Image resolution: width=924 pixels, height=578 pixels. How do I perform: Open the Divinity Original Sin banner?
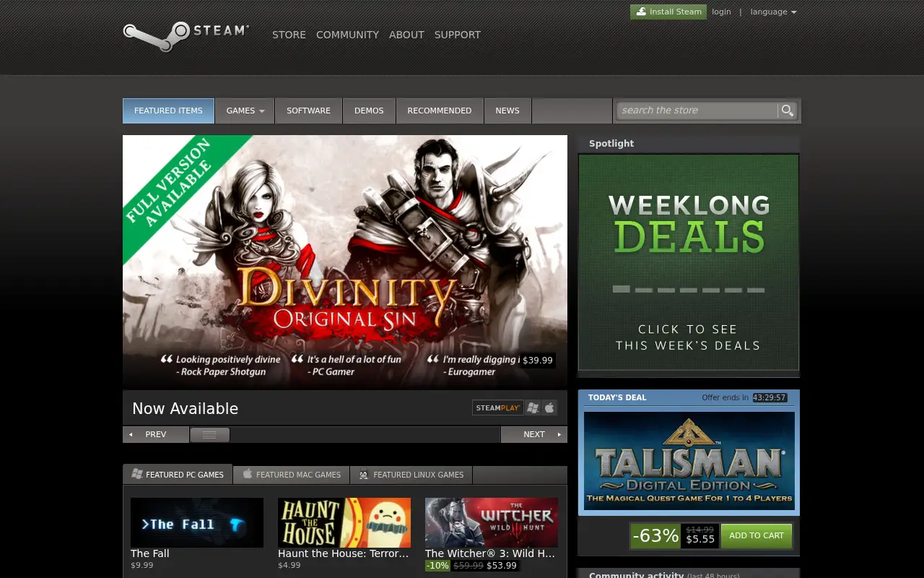[x=345, y=262]
